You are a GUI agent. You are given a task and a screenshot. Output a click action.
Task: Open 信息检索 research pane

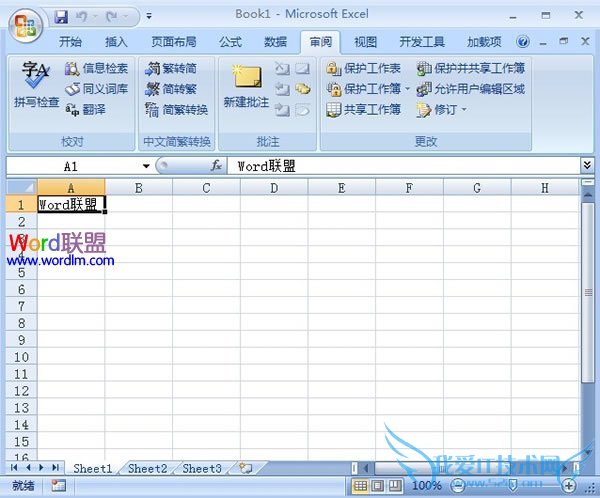(96, 69)
